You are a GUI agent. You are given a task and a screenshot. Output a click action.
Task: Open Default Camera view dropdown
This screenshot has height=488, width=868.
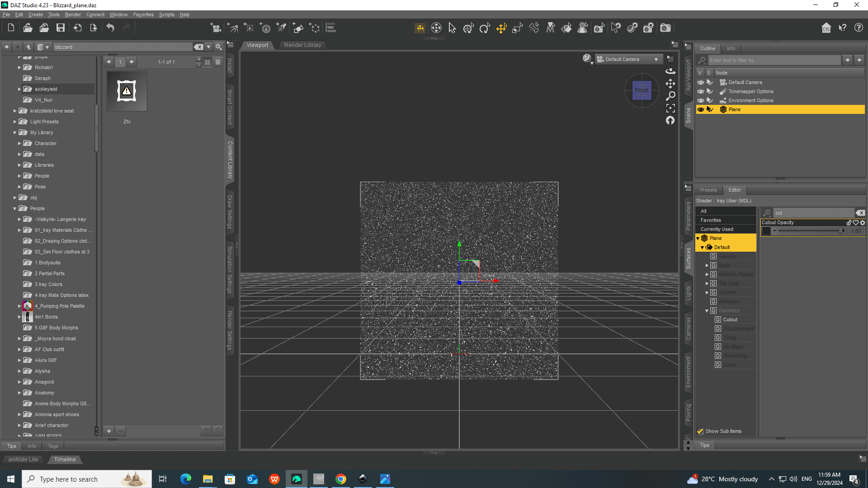629,59
